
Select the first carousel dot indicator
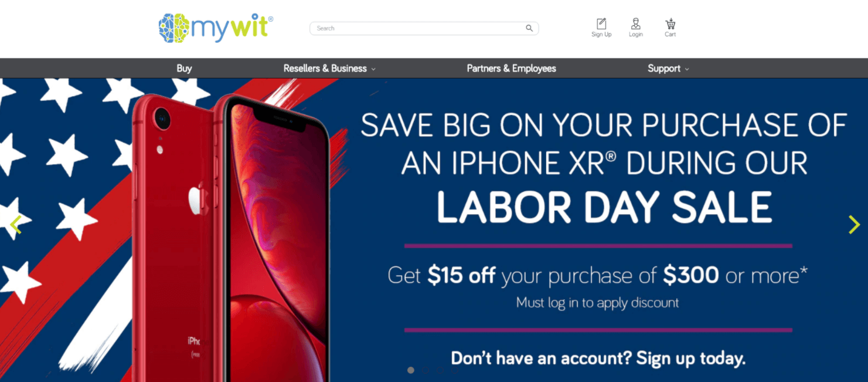(x=411, y=370)
